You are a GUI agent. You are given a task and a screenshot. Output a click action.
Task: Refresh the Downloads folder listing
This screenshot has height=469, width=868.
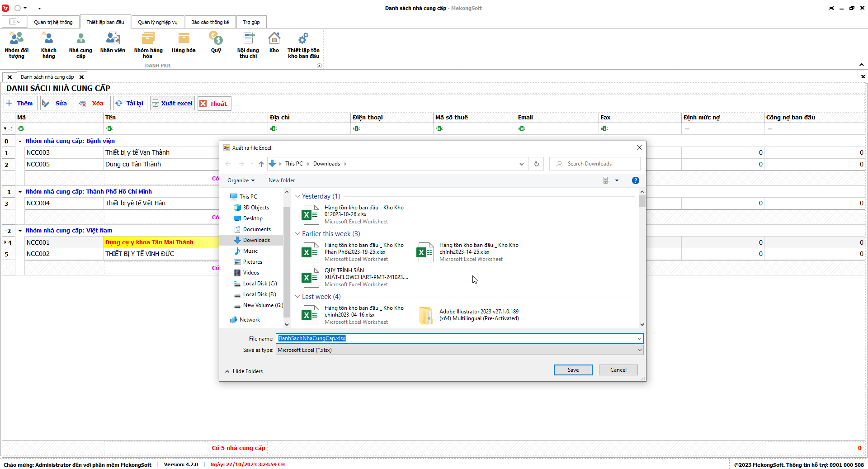pyautogui.click(x=536, y=164)
